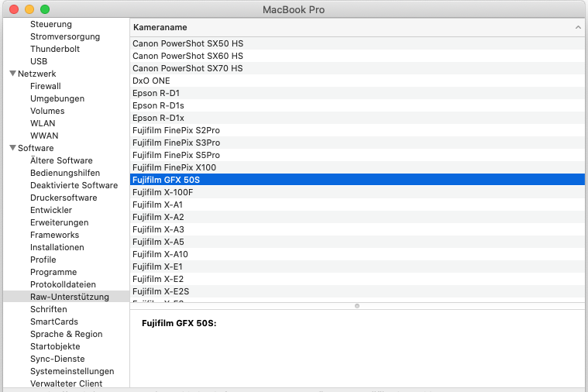
Task: Select Fujifilm X-E1 row
Action: (x=357, y=266)
